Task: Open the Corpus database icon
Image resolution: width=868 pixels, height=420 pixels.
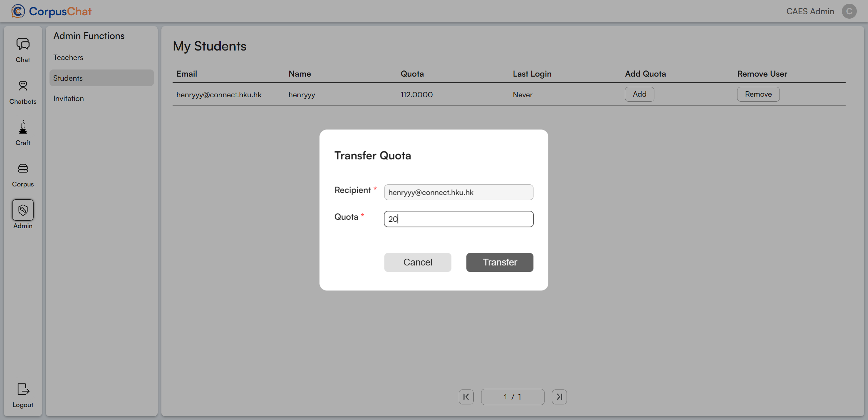Action: tap(23, 168)
